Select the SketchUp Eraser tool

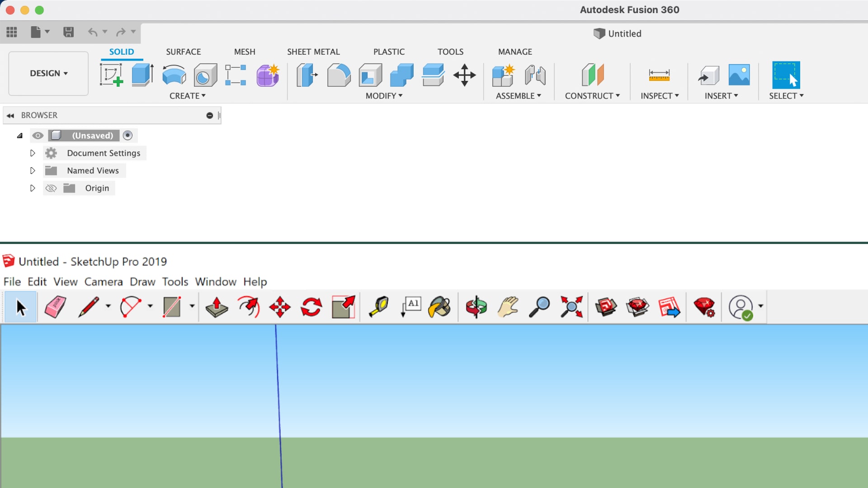[56, 307]
